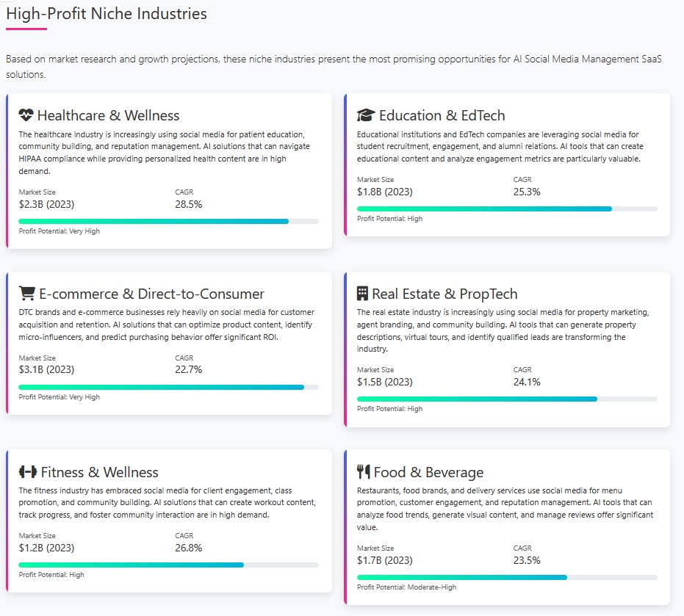Open the Food & Beverage card heading

coord(428,472)
